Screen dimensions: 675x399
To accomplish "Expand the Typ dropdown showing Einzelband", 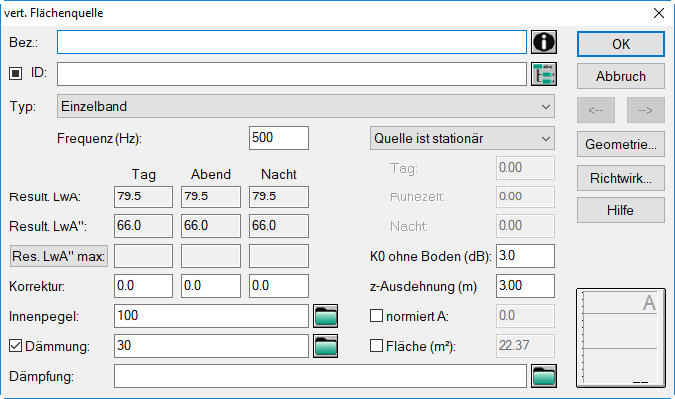I will 306,106.
